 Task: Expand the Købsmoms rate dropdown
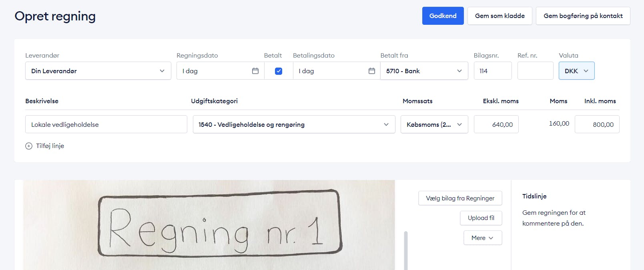pyautogui.click(x=434, y=124)
